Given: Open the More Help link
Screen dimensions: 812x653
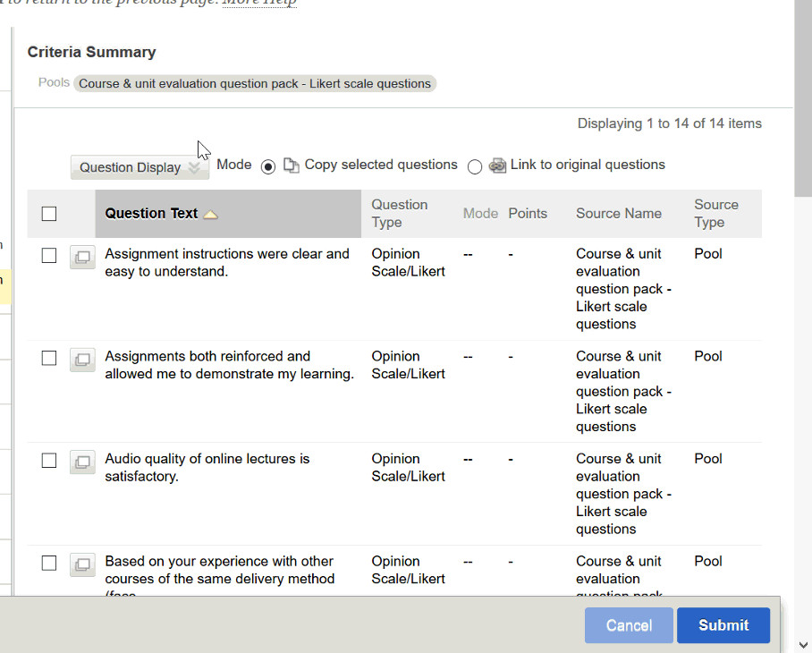Looking at the screenshot, I should [259, 3].
